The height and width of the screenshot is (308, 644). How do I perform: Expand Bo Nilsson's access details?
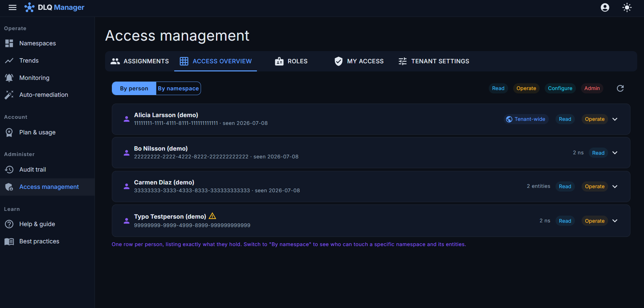point(615,153)
